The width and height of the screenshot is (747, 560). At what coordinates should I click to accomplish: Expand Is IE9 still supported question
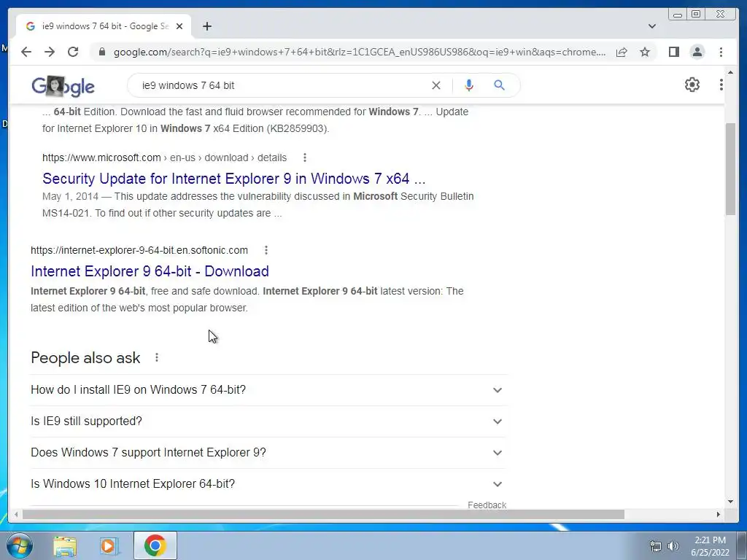pos(267,421)
